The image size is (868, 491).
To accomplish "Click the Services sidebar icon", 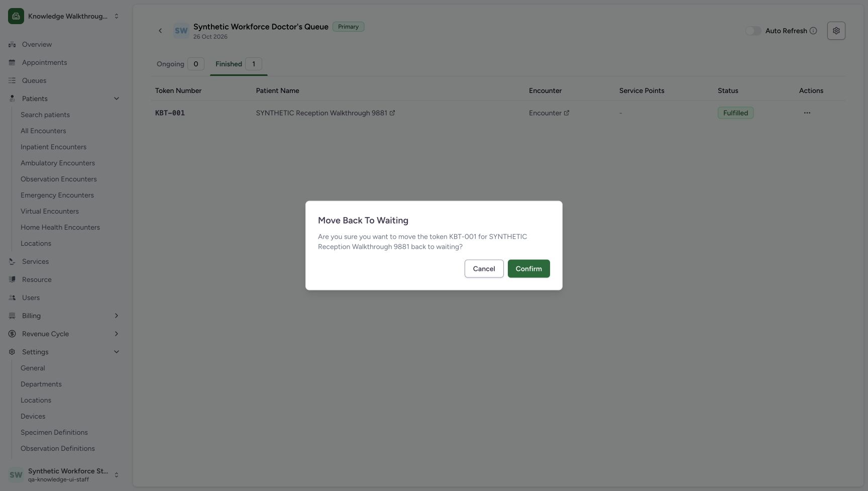I will (x=12, y=261).
